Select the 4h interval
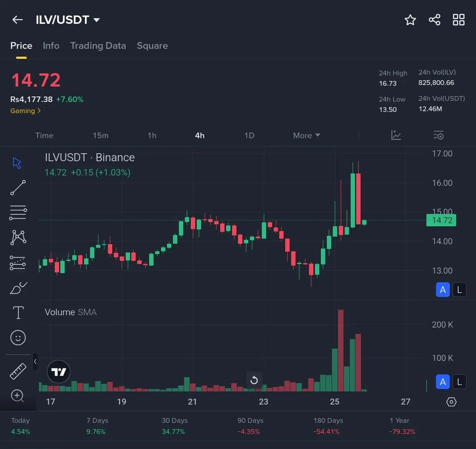The image size is (476, 449). 200,135
